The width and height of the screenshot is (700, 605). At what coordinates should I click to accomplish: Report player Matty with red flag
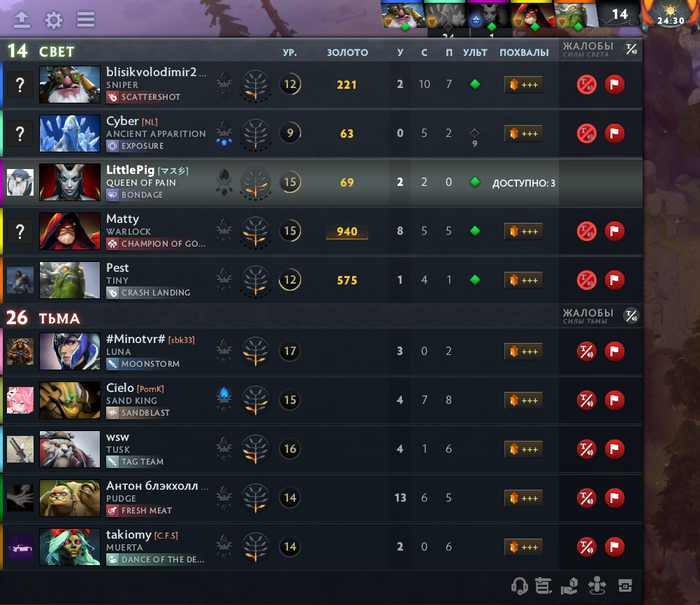click(x=614, y=231)
